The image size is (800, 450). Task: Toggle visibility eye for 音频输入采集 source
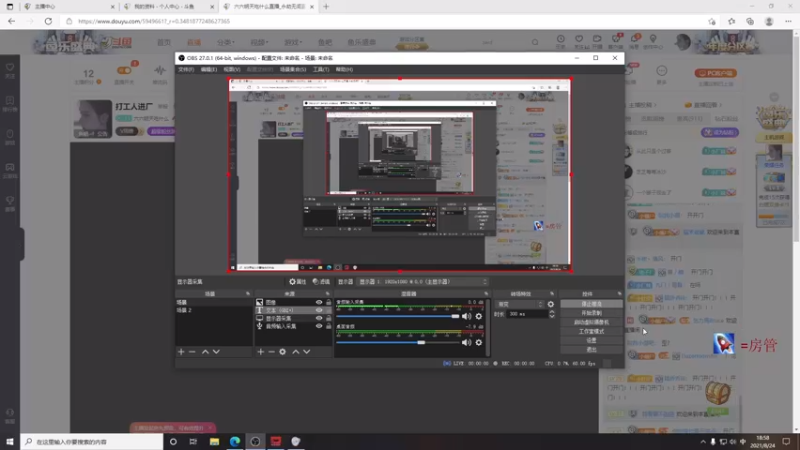pos(319,326)
